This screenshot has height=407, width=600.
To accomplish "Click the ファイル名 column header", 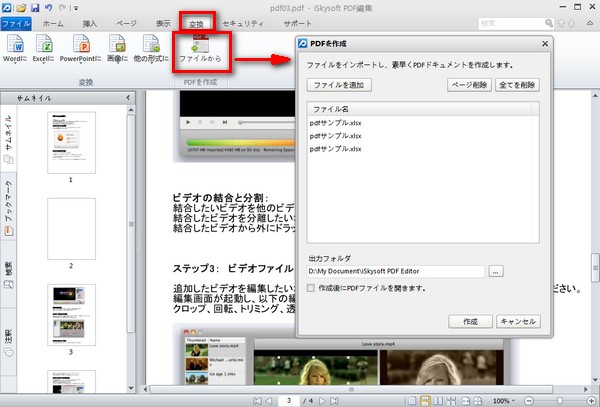I will 419,109.
